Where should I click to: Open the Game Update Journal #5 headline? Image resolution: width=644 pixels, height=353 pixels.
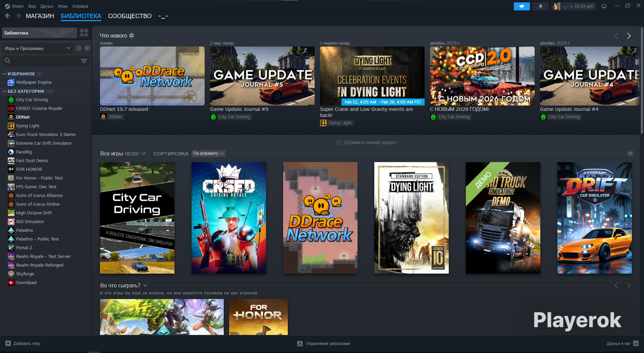coord(239,109)
